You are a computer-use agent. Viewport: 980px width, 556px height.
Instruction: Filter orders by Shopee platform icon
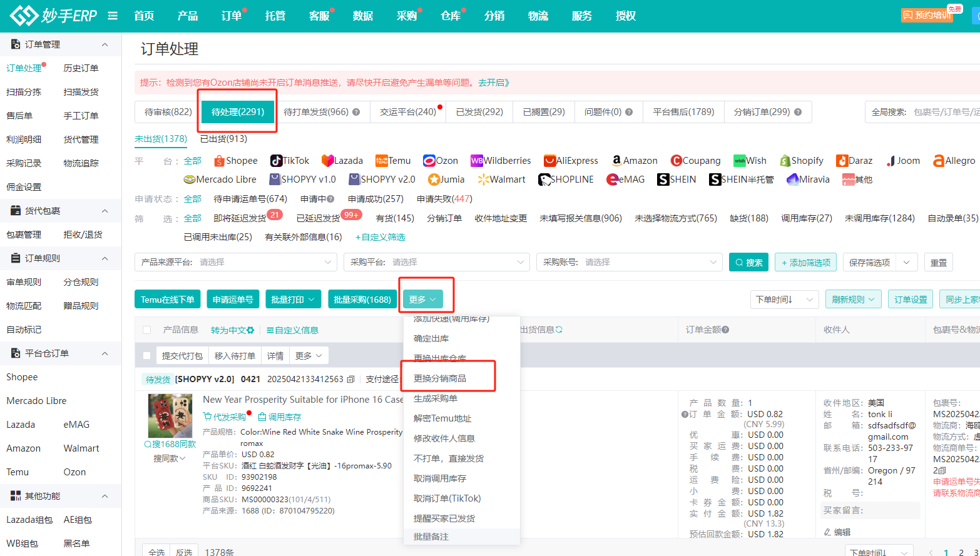(x=219, y=161)
